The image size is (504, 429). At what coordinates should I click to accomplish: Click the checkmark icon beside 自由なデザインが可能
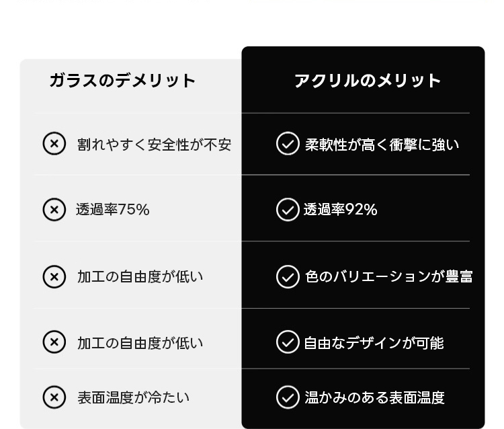coord(288,342)
